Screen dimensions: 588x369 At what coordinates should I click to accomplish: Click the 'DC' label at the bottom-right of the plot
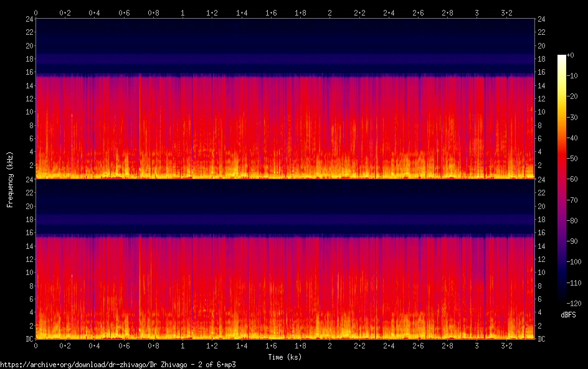(542, 339)
